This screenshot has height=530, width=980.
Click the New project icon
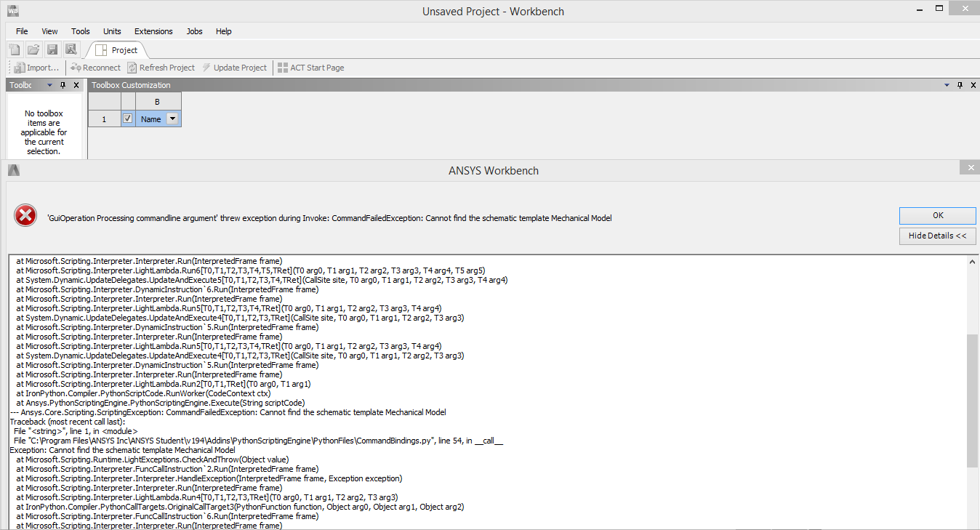(15, 49)
